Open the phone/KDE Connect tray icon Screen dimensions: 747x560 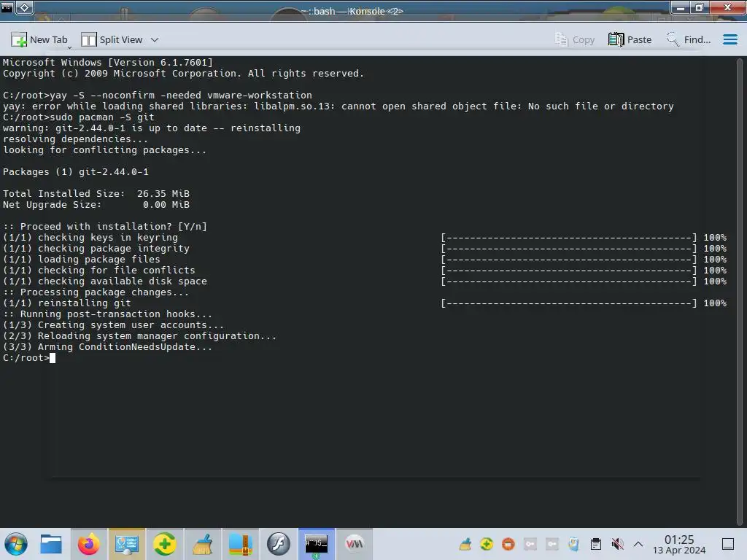(x=573, y=544)
